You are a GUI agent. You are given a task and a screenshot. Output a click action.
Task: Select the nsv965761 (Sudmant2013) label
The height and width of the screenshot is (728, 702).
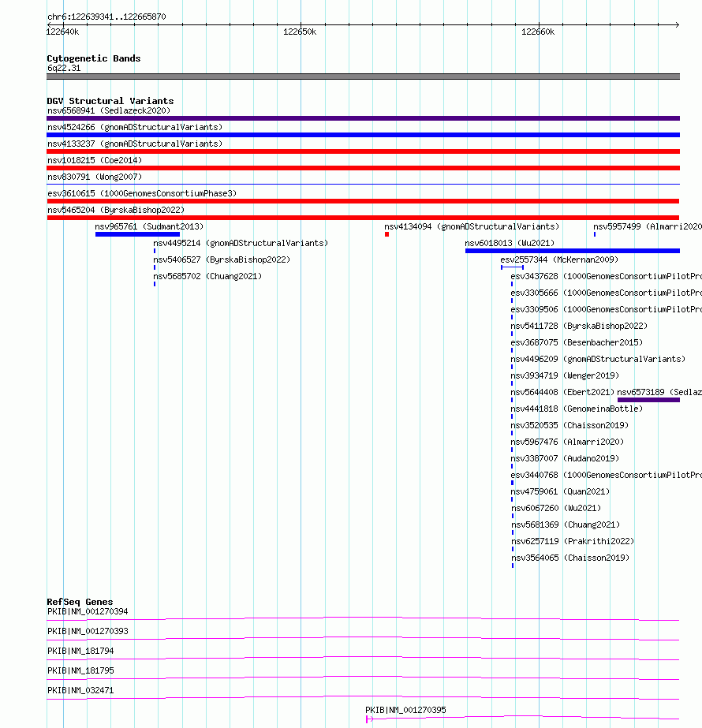(x=150, y=226)
